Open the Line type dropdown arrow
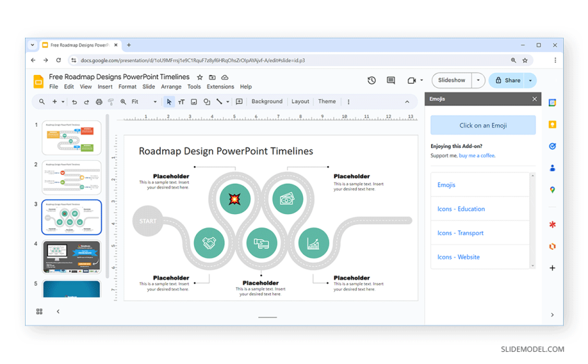This screenshot has height=364, width=588. 228,102
